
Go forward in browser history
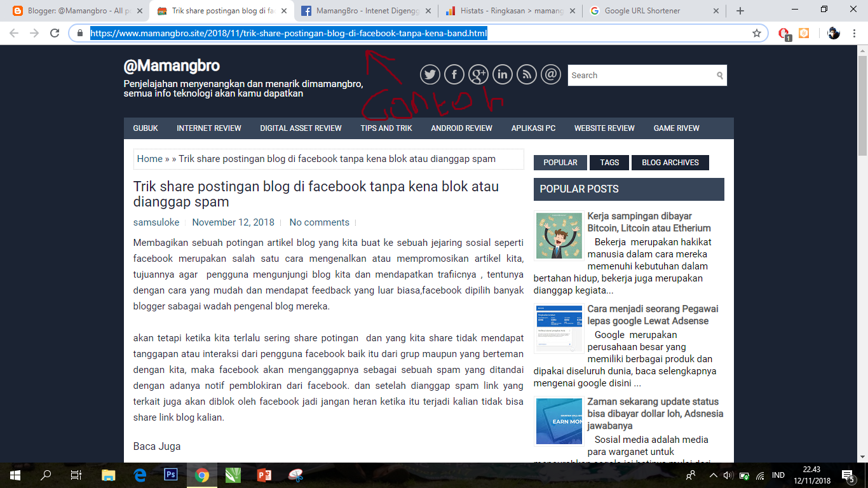[x=34, y=33]
